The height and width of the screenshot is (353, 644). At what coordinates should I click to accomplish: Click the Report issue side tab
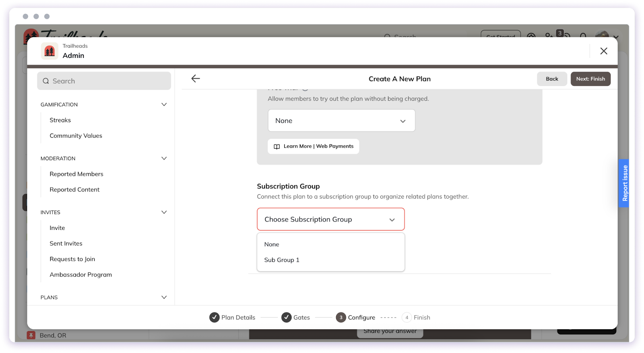tap(624, 184)
